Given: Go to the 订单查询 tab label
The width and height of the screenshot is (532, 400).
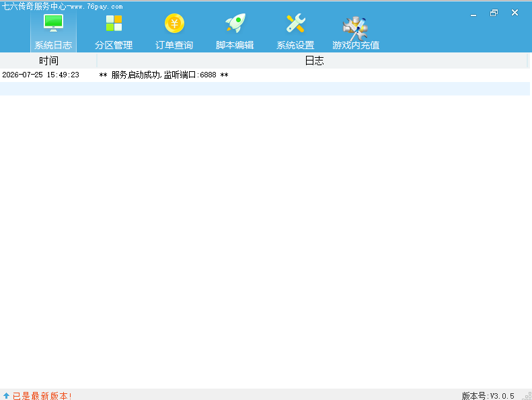Looking at the screenshot, I should pos(174,45).
